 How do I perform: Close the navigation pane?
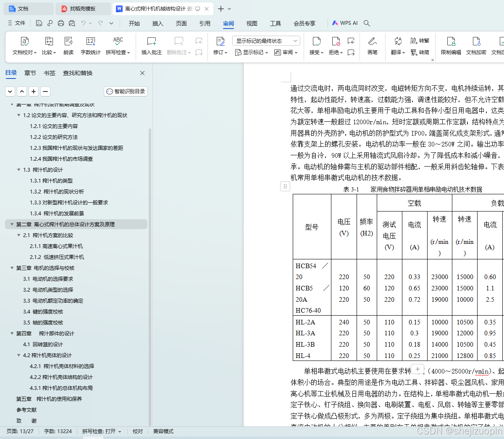[x=142, y=73]
